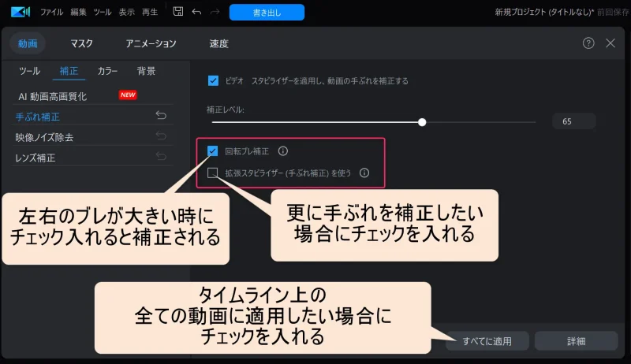Screen dimensions: 631x364
Task: Click the NEW badge beside AI 動画高画質化
Action: click(x=128, y=95)
